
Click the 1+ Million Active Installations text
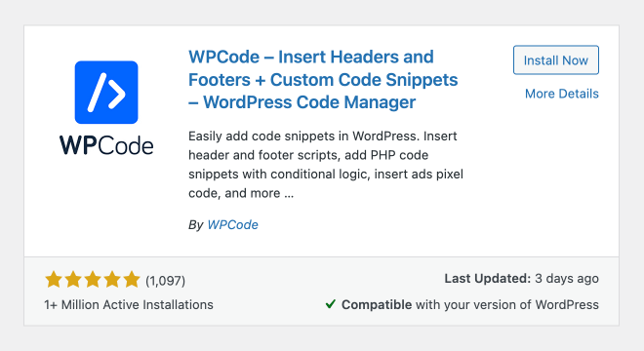click(x=129, y=304)
